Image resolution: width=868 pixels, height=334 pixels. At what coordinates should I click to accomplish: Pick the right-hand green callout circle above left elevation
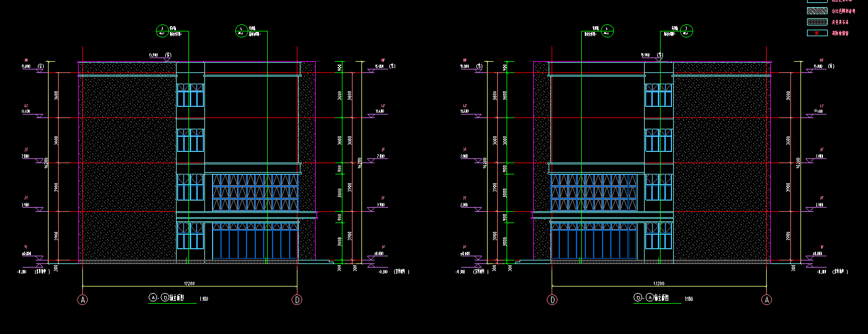[241, 30]
